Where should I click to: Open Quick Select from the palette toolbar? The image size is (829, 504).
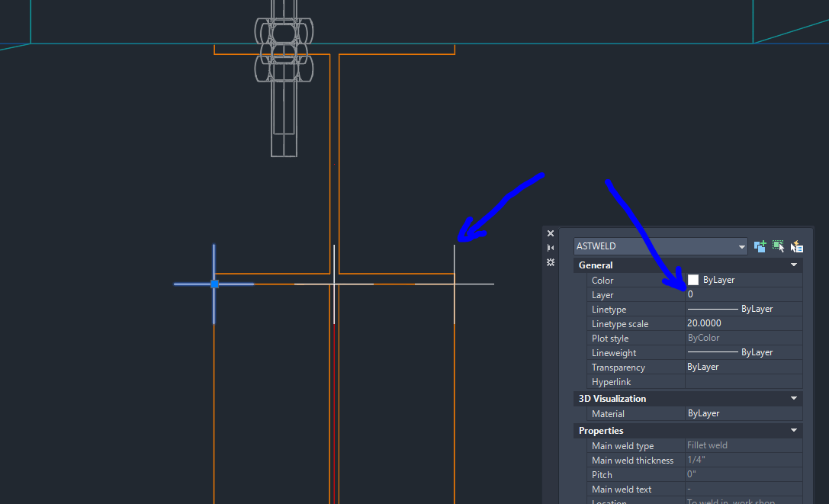click(797, 246)
